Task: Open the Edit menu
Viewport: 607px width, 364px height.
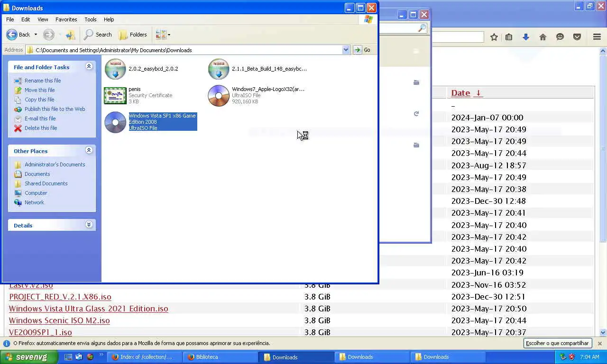Action: [x=26, y=19]
